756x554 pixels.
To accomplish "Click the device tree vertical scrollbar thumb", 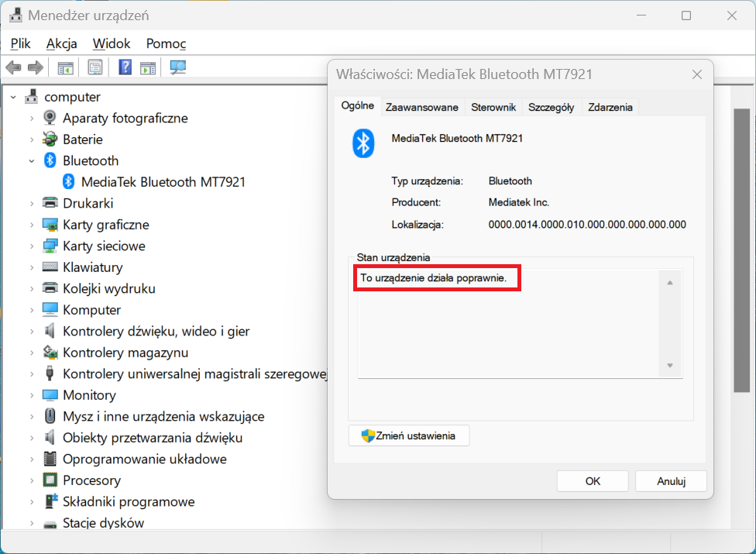I will point(741,250).
